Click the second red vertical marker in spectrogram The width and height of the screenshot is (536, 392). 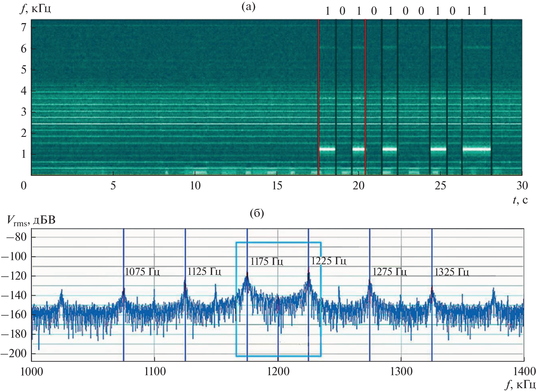(x=365, y=97)
